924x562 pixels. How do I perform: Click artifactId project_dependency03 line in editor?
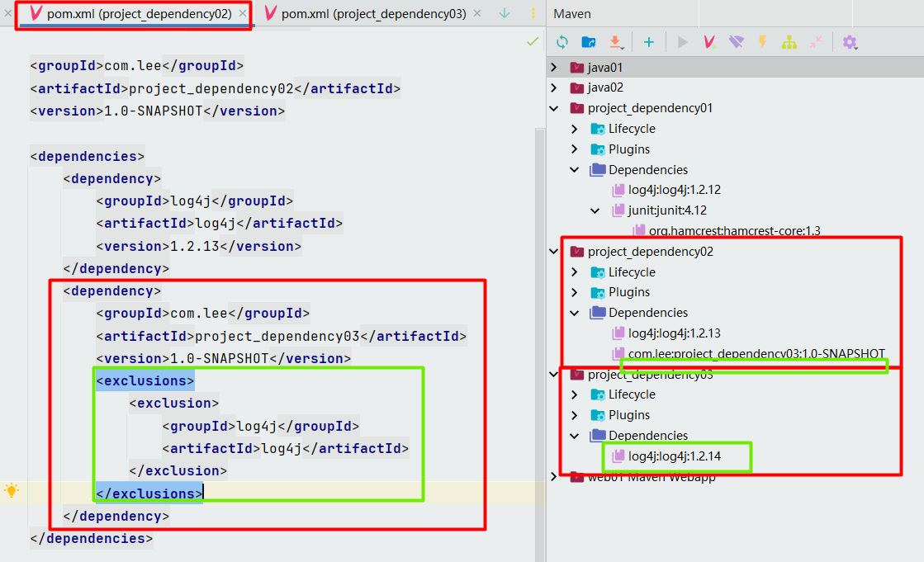[281, 337]
